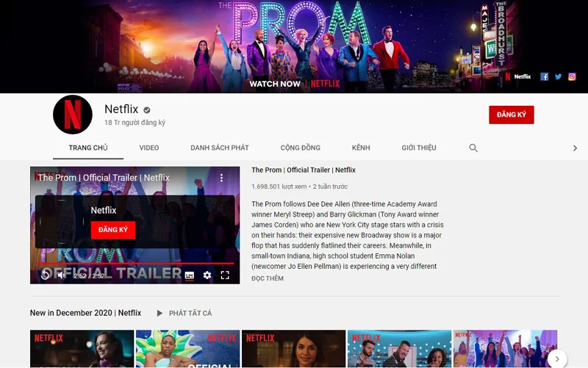Replay the trailer with replay icon
588x368 pixels.
46,275
